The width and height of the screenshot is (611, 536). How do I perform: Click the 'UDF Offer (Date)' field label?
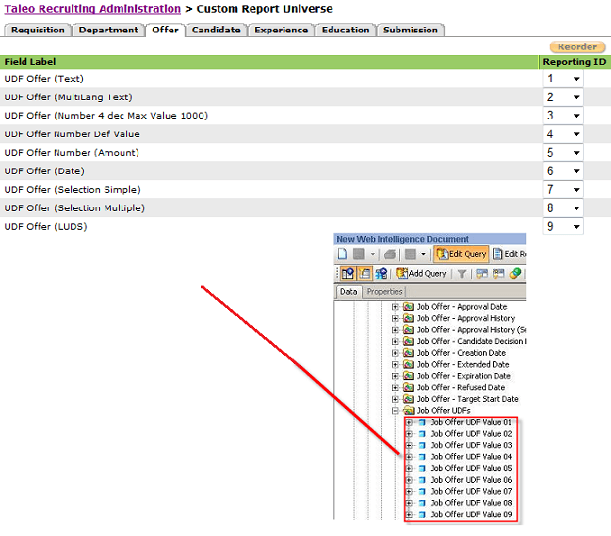coord(44,171)
